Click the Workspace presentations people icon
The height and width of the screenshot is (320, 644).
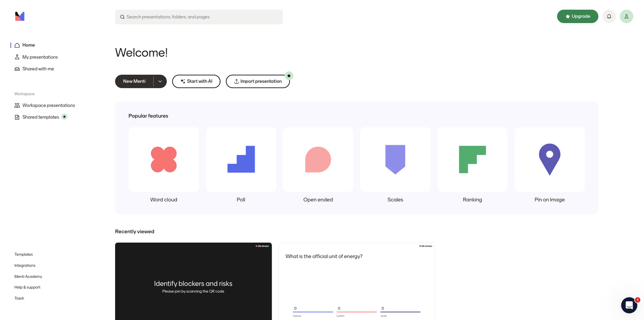17,105
